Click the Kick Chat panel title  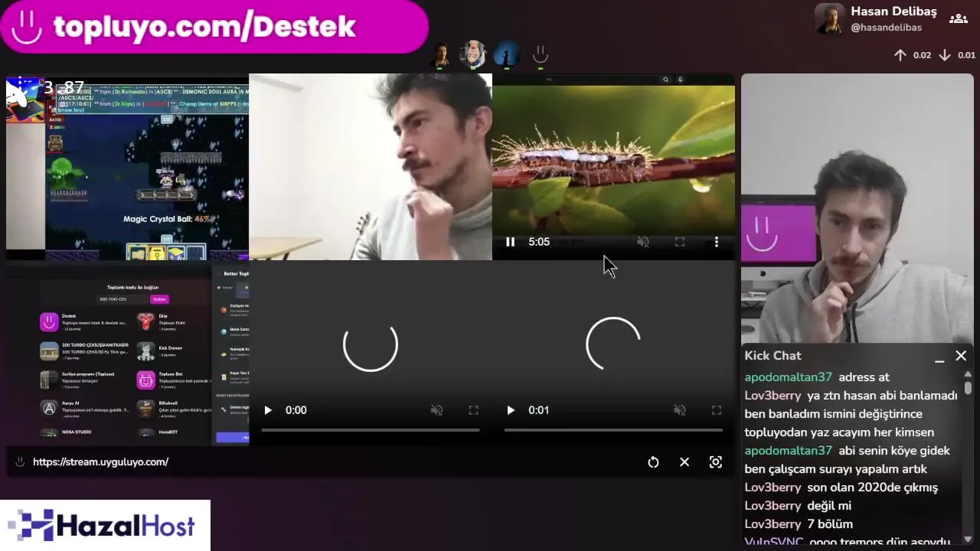click(773, 356)
